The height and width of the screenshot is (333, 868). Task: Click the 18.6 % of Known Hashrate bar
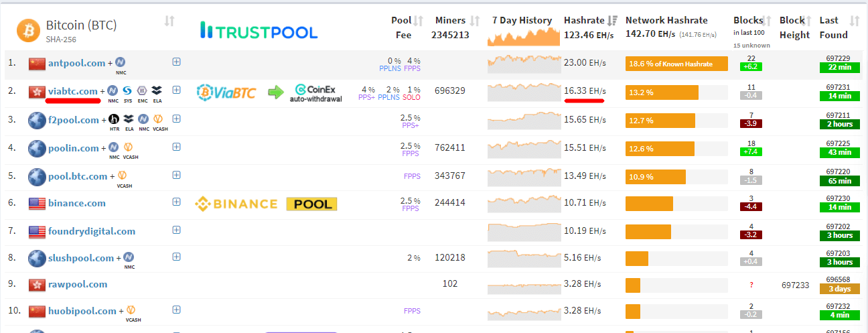pyautogui.click(x=676, y=64)
